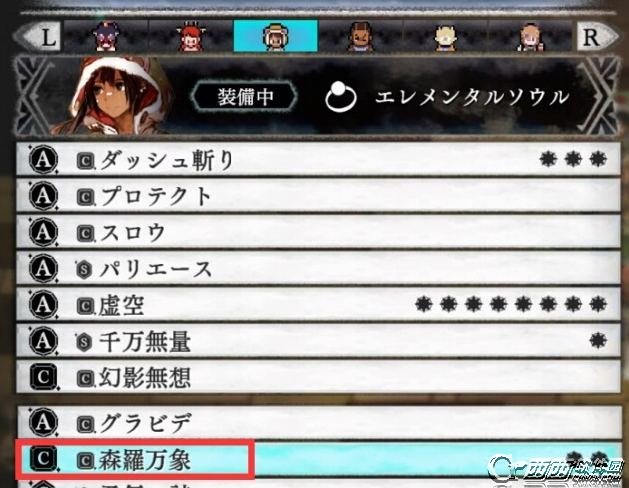Select the red-haired horned character sprite
This screenshot has width=629, height=488.
pos(191,36)
